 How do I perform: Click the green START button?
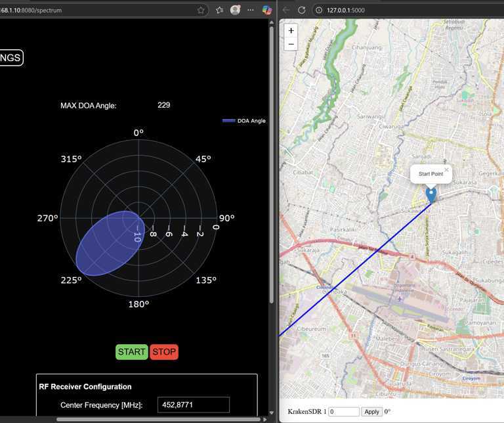pyautogui.click(x=131, y=352)
